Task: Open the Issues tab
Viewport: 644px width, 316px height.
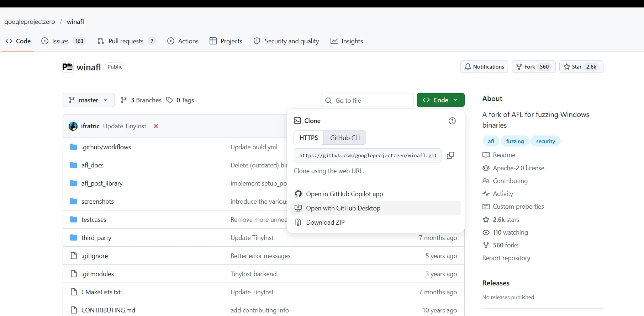Action: pyautogui.click(x=64, y=41)
